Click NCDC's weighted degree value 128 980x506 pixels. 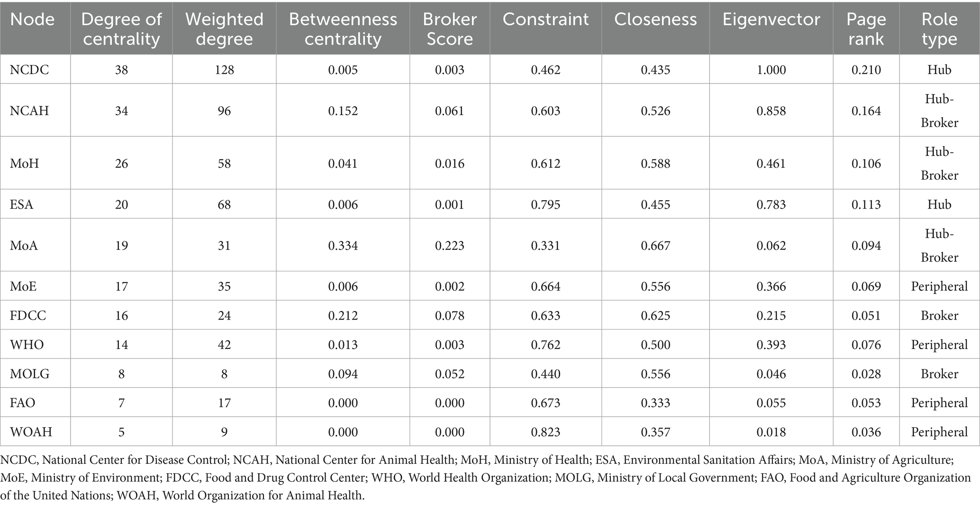pos(224,70)
